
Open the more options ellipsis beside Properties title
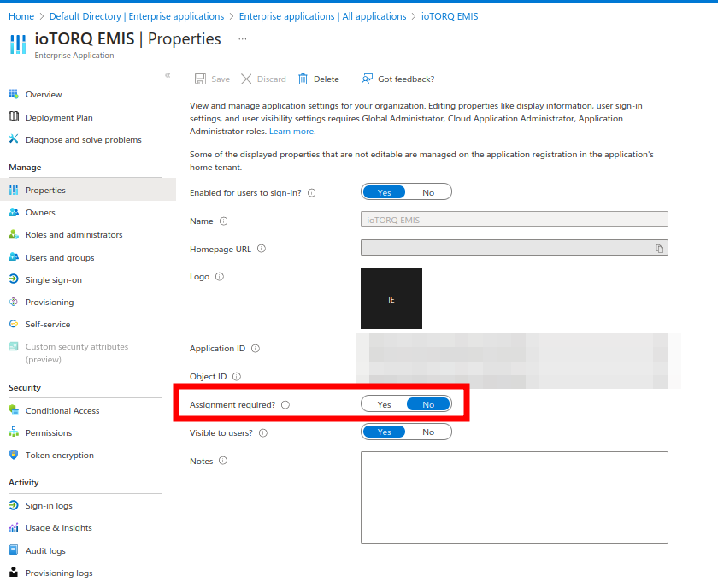point(243,39)
